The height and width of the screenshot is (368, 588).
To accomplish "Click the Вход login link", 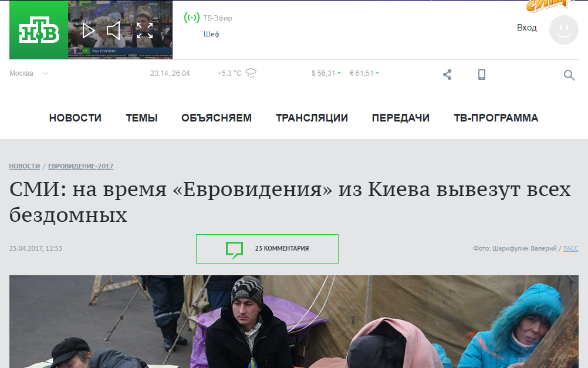I will tap(526, 28).
